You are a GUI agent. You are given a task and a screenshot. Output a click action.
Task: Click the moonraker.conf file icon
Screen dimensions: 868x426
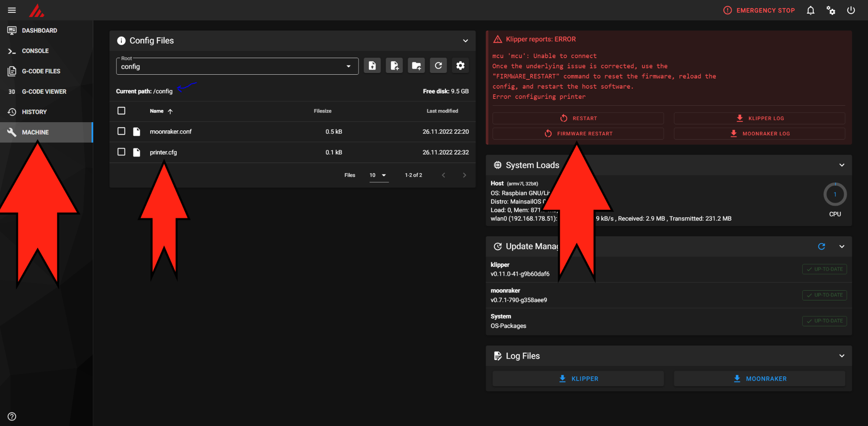click(136, 132)
